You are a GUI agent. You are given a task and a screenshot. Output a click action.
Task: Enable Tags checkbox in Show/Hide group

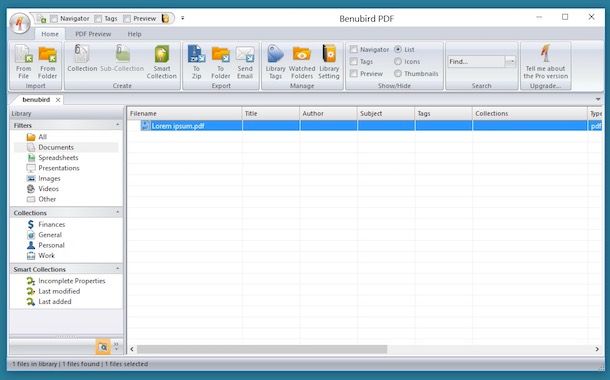(354, 61)
